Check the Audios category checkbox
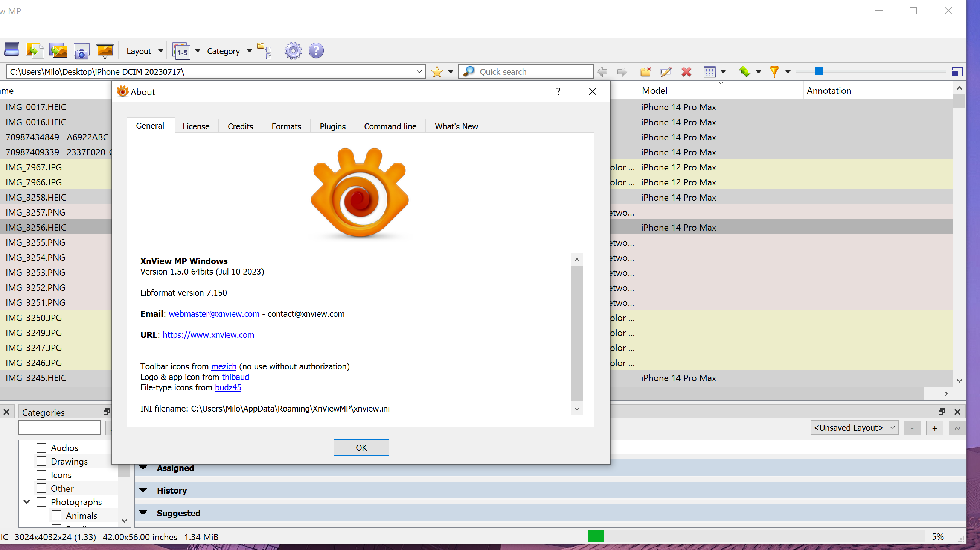The width and height of the screenshot is (980, 550). [x=41, y=448]
